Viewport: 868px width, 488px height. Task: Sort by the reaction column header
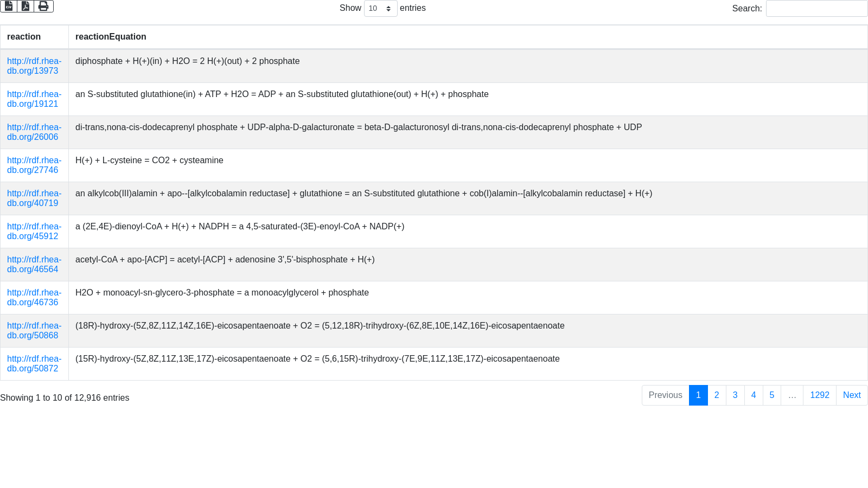[x=24, y=37]
